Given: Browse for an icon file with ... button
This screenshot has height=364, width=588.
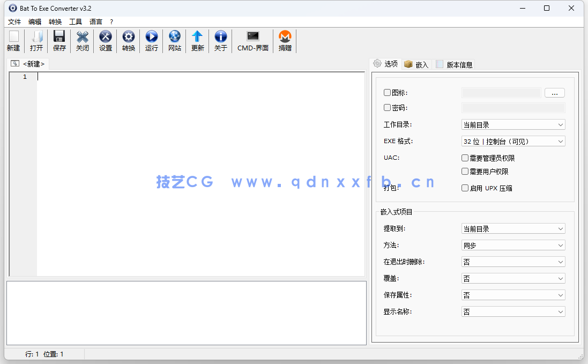Looking at the screenshot, I should coord(554,92).
